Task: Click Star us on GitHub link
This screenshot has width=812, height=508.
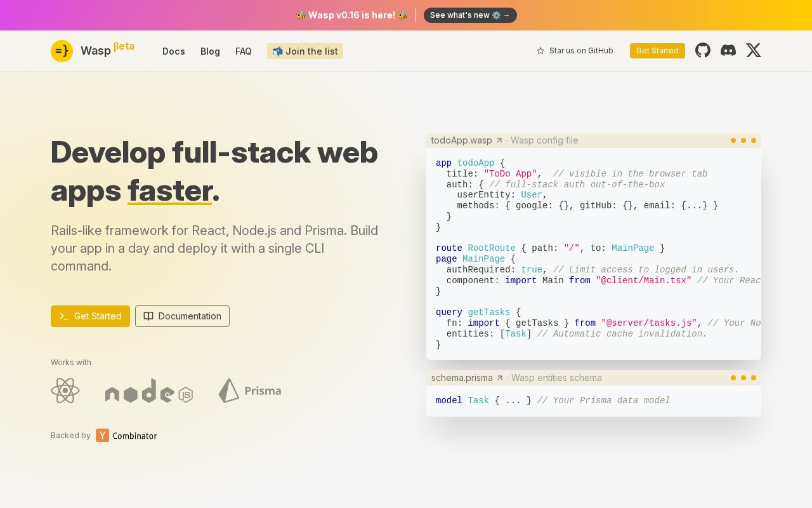Action: point(575,51)
